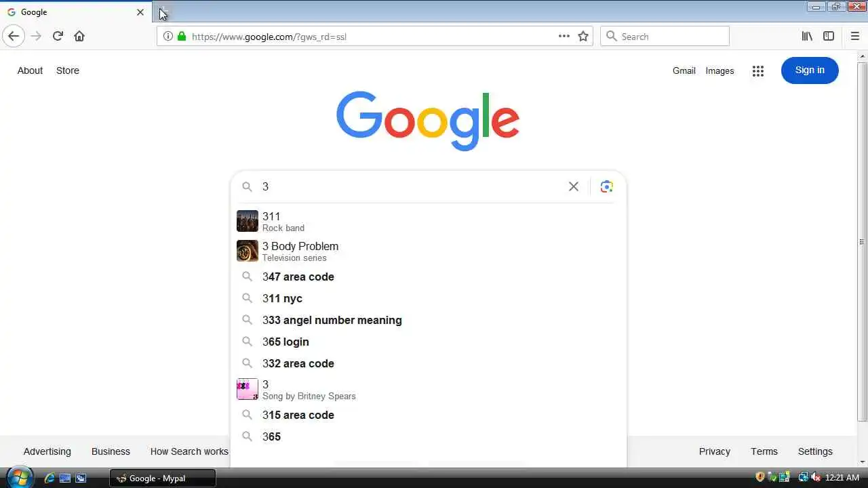The height and width of the screenshot is (488, 868).
Task: Open the Business footer link
Action: click(x=111, y=451)
